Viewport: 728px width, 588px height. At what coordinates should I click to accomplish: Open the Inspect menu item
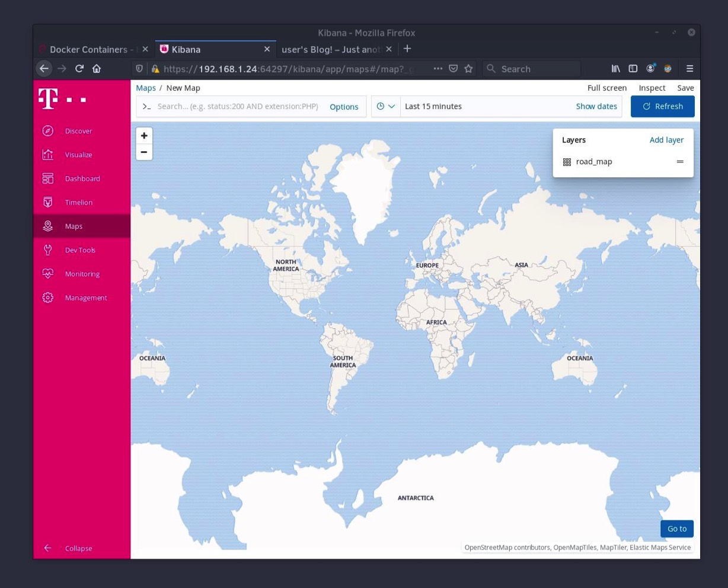click(652, 88)
